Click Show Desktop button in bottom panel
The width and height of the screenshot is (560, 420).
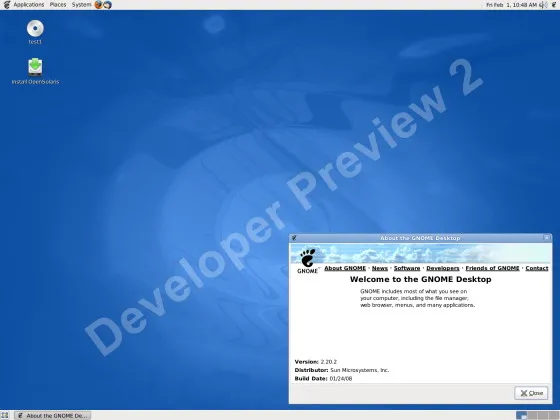click(5, 415)
